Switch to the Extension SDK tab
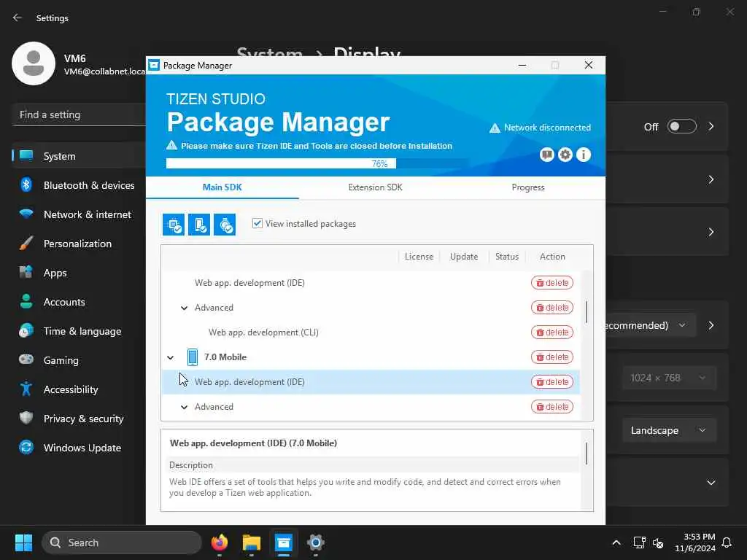The width and height of the screenshot is (747, 560). (376, 187)
